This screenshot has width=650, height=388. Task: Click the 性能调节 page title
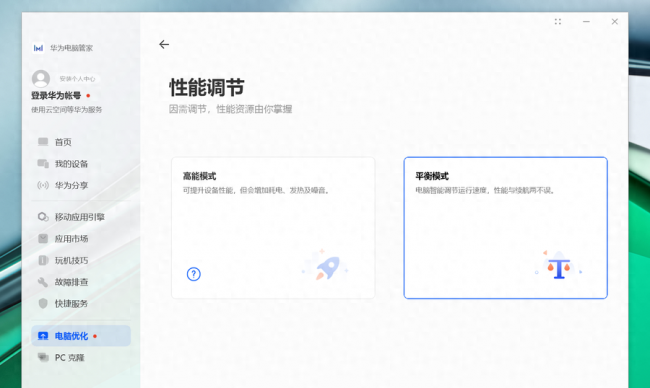206,87
